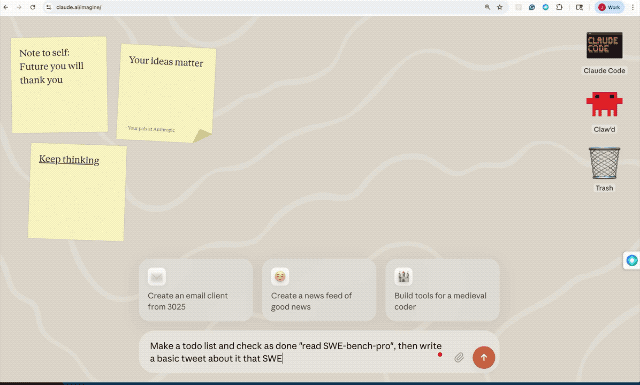
Task: Open the Work profile button
Action: [x=609, y=7]
